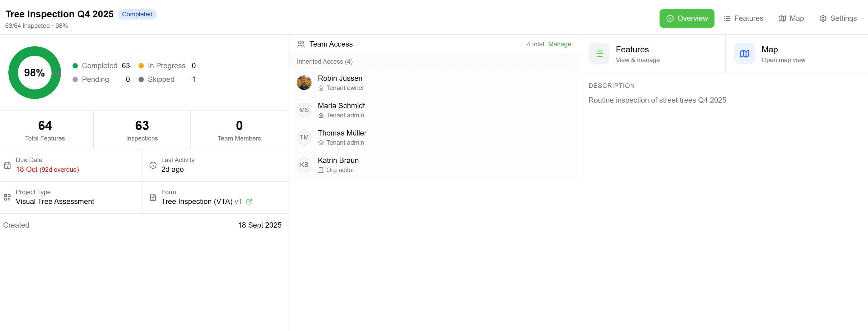The image size is (868, 331).
Task: Click the green Completed legend dot
Action: point(75,66)
